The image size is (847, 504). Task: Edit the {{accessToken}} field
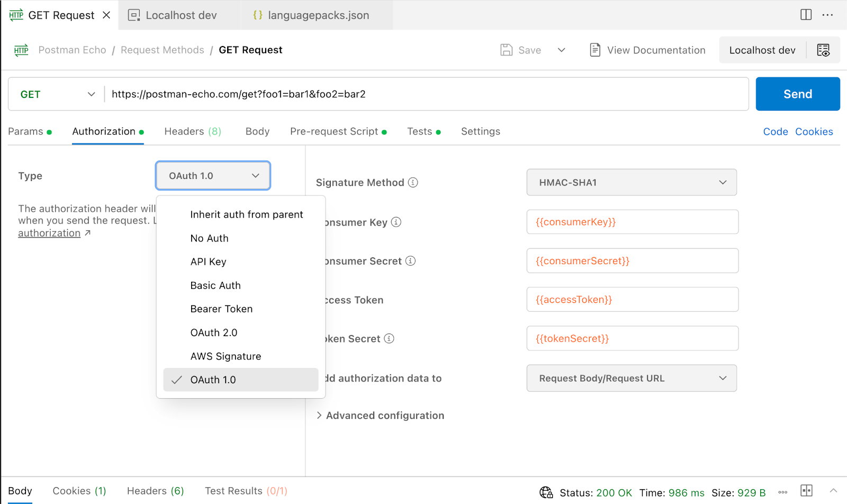point(633,300)
